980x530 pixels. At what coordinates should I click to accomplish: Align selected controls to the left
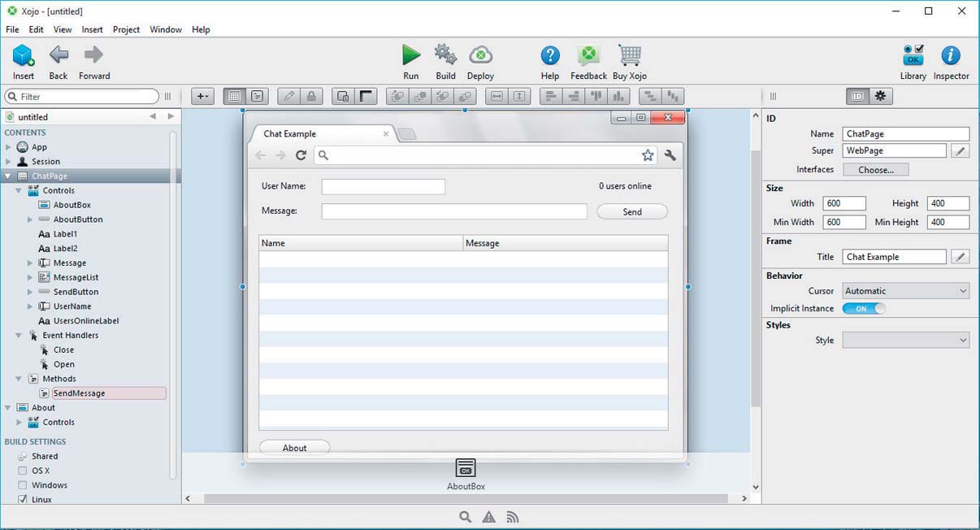(x=552, y=96)
